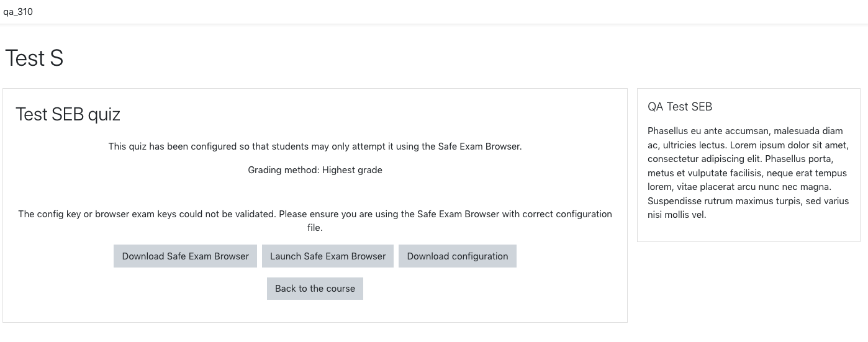Select the Test S page heading
The image size is (868, 342).
click(x=34, y=58)
